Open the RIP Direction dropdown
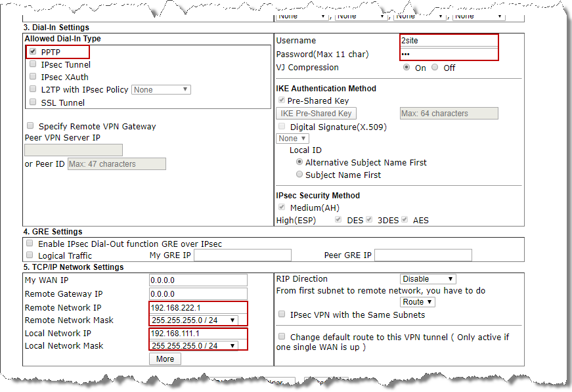Screen dimensions: 572x392 pos(428,279)
